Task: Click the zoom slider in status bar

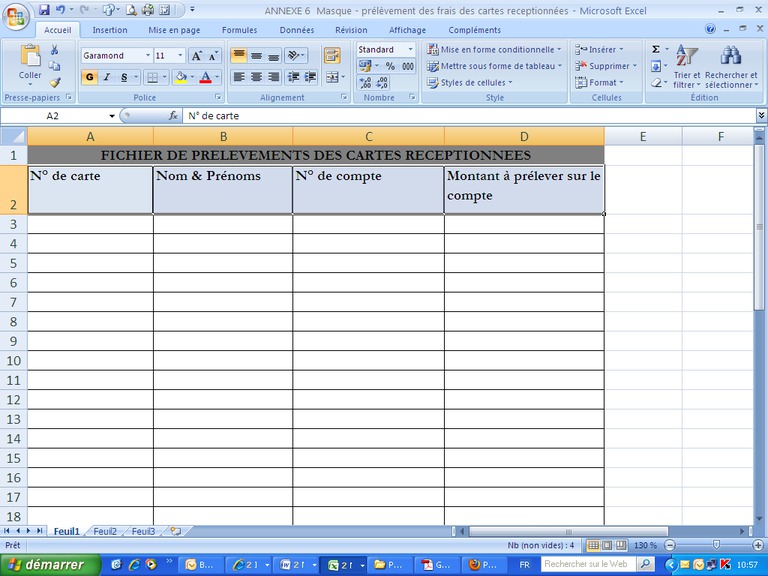Action: tap(716, 545)
